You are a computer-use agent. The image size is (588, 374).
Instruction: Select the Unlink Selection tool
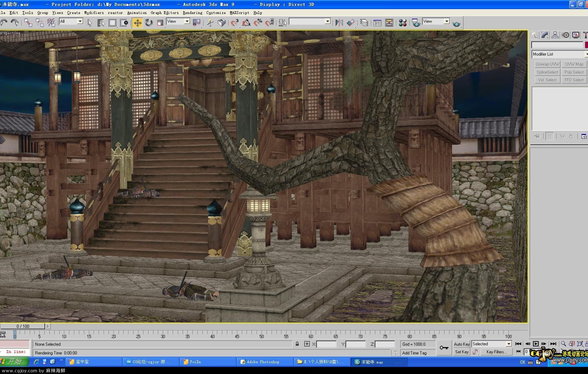(40, 23)
